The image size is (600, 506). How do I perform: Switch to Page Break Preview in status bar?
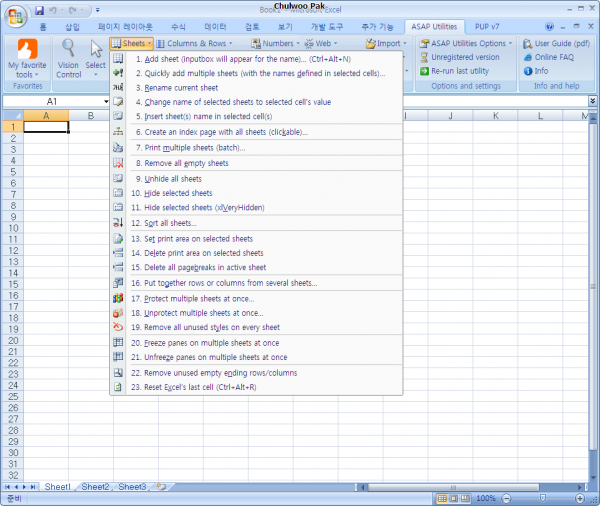click(x=465, y=498)
